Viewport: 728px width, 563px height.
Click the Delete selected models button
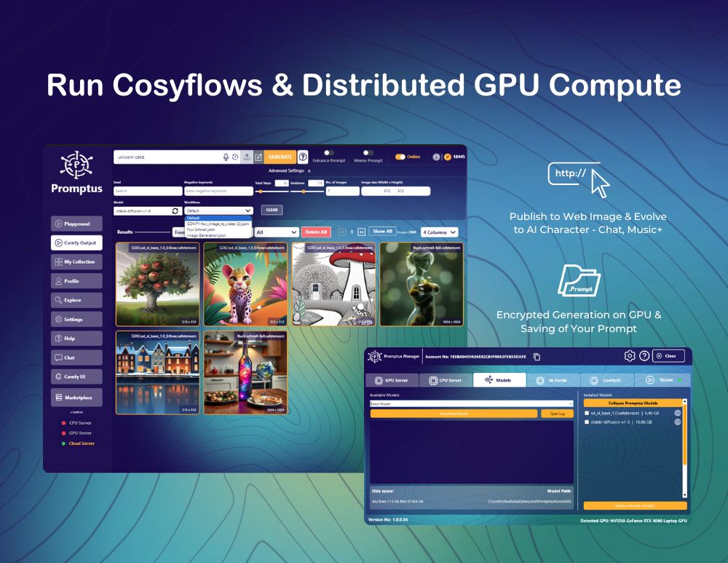pos(635,505)
